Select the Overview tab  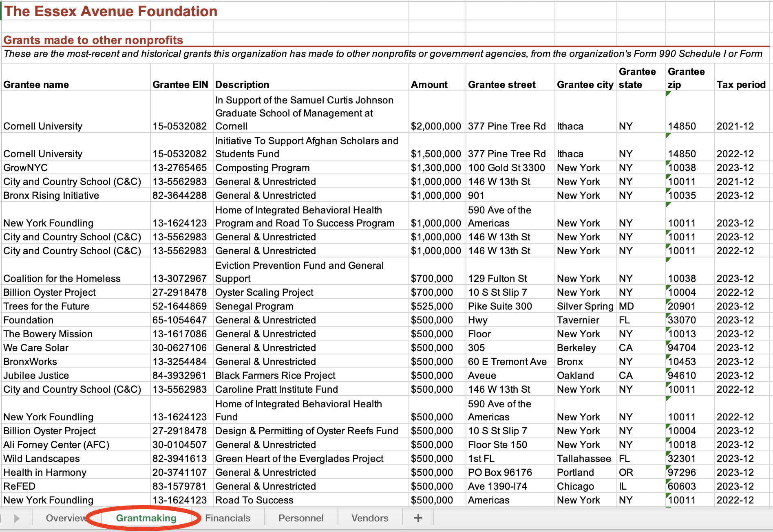coord(66,518)
